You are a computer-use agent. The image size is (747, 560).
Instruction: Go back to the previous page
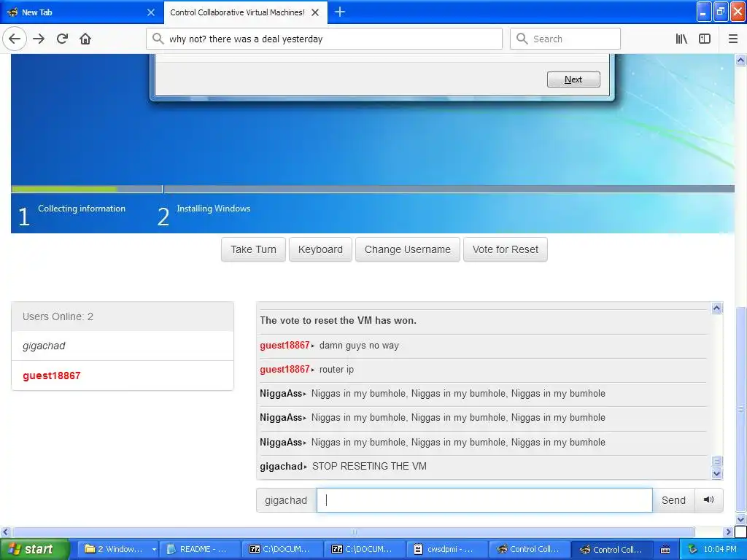[x=15, y=39]
